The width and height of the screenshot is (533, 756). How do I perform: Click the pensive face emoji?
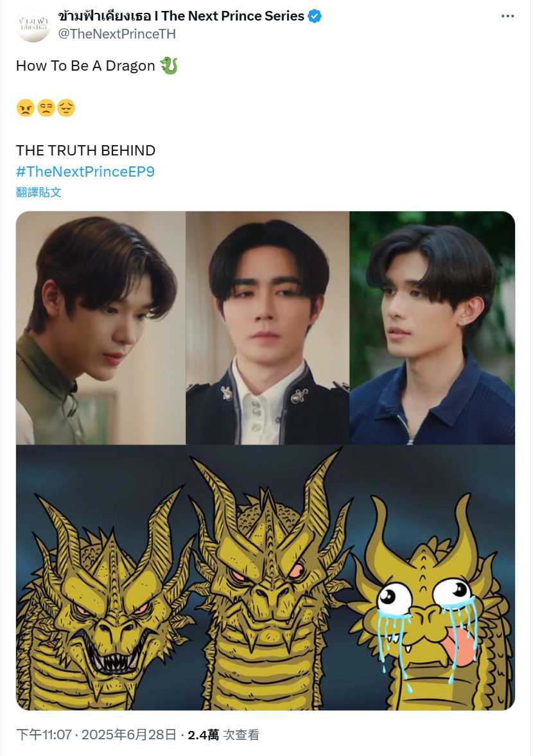point(66,108)
